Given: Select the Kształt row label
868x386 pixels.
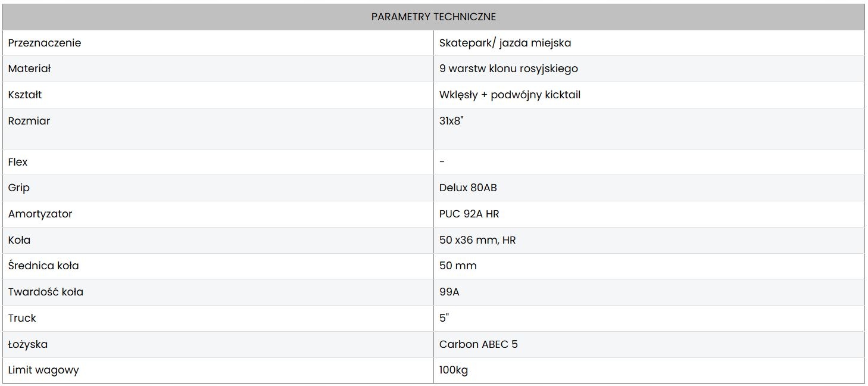Looking at the screenshot, I should coord(25,95).
